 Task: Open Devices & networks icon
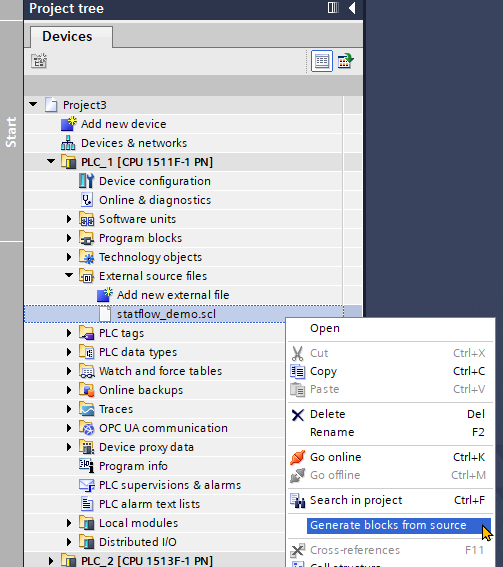[x=68, y=143]
